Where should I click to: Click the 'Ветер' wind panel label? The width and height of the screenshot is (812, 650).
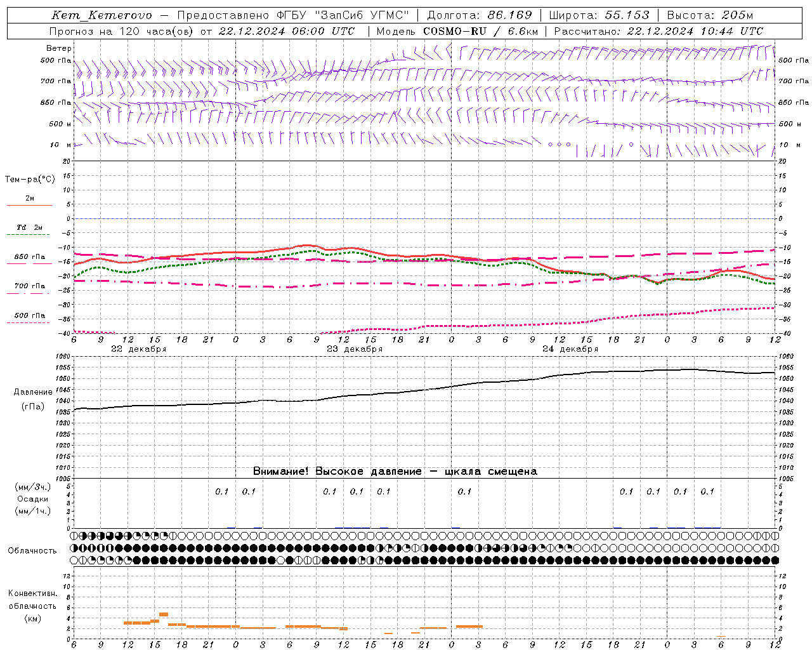(59, 48)
